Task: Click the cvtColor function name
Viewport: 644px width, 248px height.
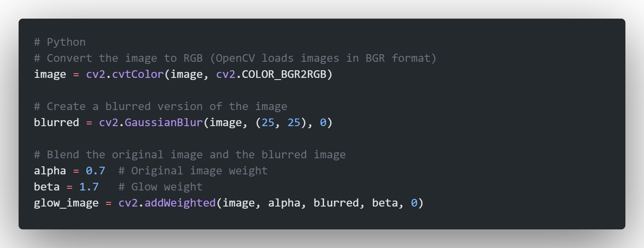Action: point(138,74)
